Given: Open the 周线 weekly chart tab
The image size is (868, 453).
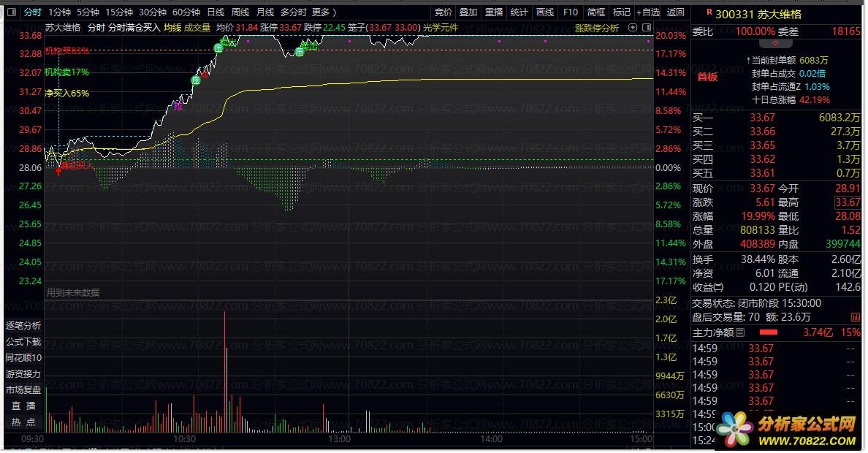Looking at the screenshot, I should (240, 12).
